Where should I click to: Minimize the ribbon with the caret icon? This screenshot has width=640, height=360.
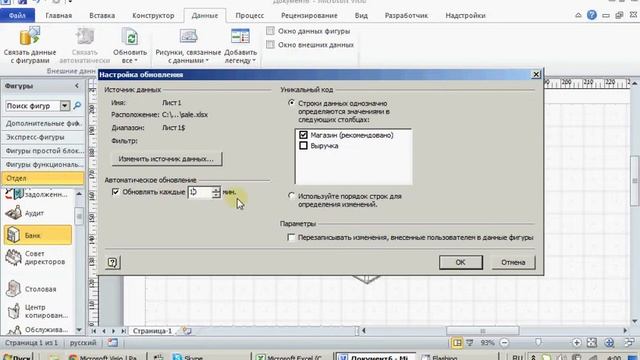point(578,16)
